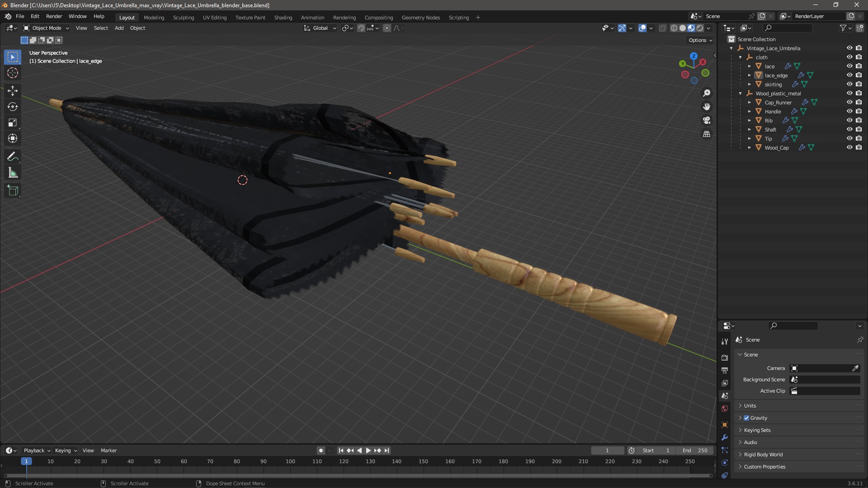Select the Measure tool
The image size is (868, 488).
point(13,173)
